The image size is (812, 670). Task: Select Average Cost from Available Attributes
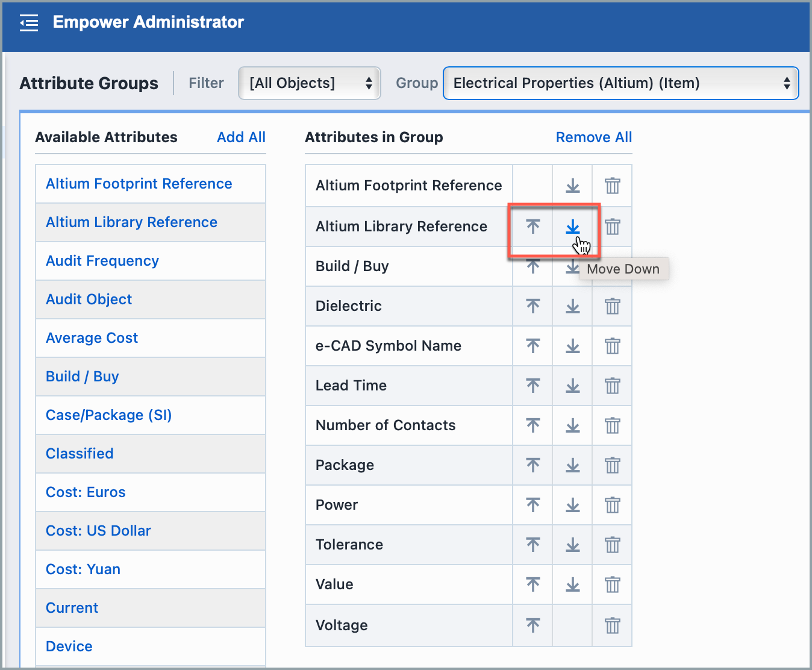click(x=92, y=338)
